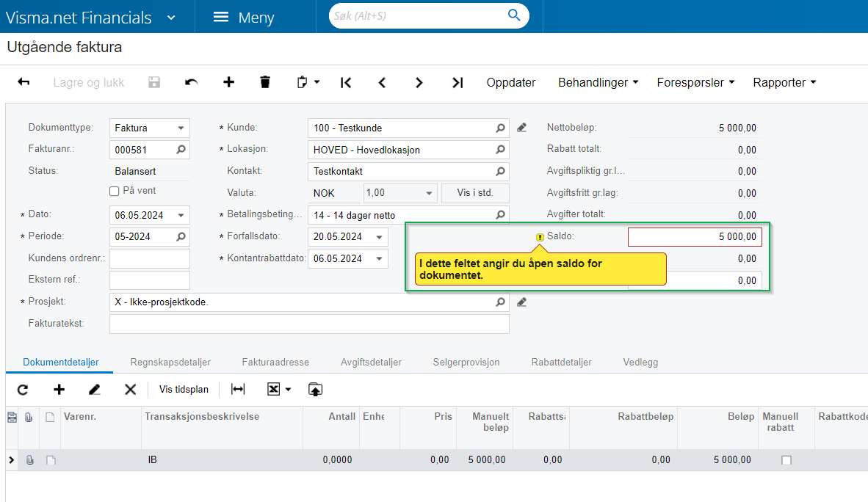Click the back arrow icon in toolbar
The image size is (868, 502).
(x=23, y=82)
